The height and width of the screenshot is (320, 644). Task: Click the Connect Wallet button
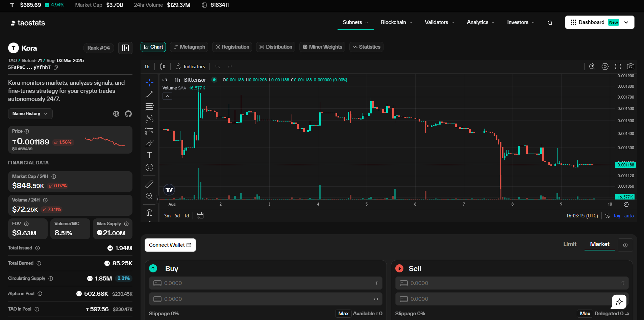click(x=170, y=245)
